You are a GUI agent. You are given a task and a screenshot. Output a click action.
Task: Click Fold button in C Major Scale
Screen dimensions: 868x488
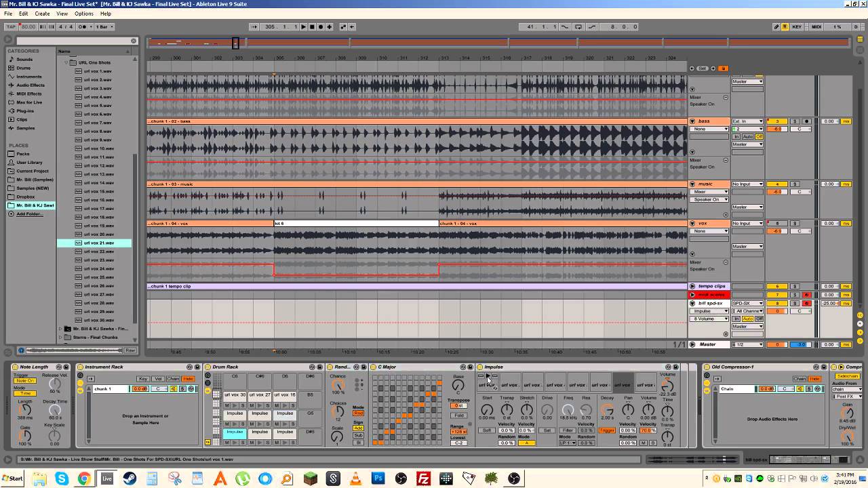[458, 415]
